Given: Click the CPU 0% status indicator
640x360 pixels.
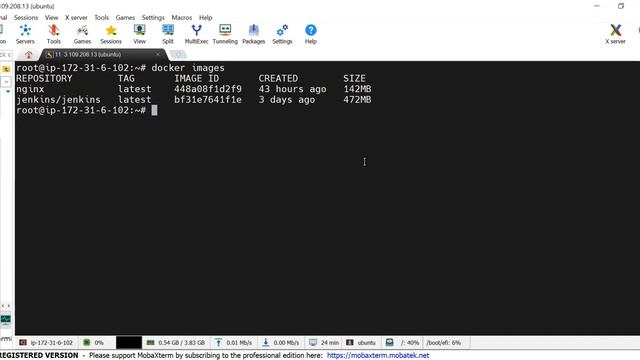Looking at the screenshot, I should pos(94,342).
